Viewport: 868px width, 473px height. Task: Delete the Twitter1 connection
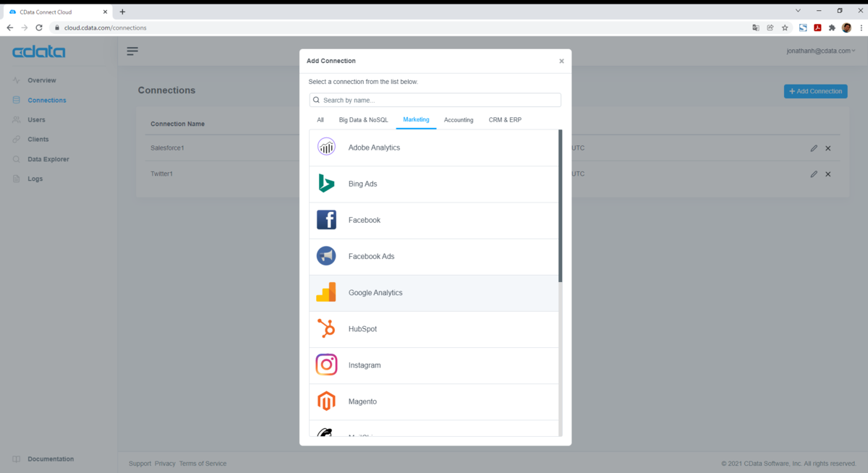pos(828,174)
